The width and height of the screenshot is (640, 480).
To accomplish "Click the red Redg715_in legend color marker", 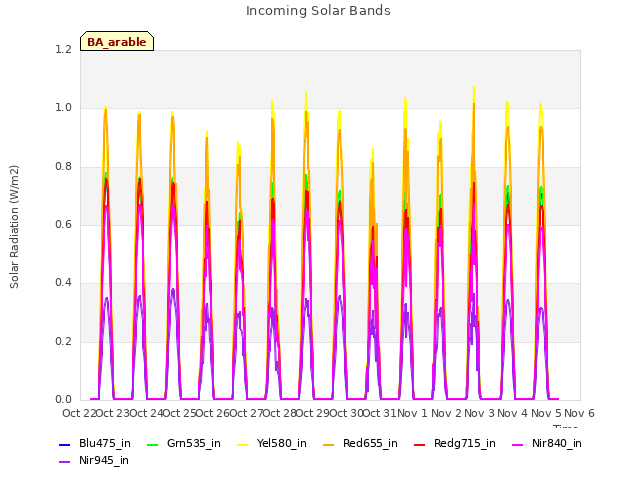I will tap(420, 444).
